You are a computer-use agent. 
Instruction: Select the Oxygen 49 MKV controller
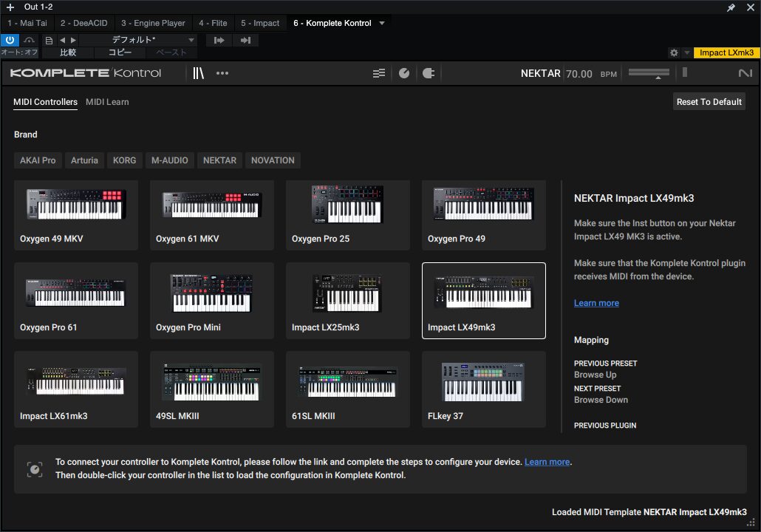click(76, 215)
